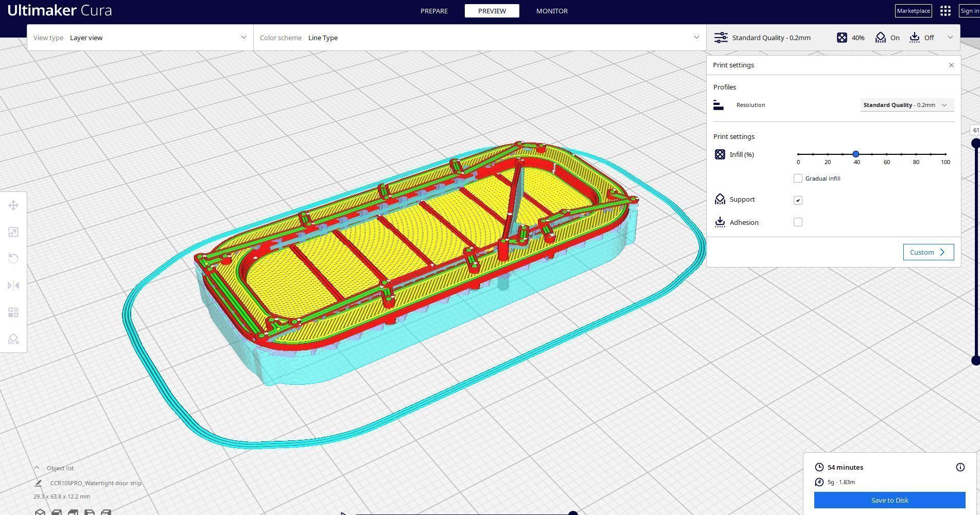The image size is (980, 515).
Task: Click Save to Disk
Action: (x=889, y=500)
